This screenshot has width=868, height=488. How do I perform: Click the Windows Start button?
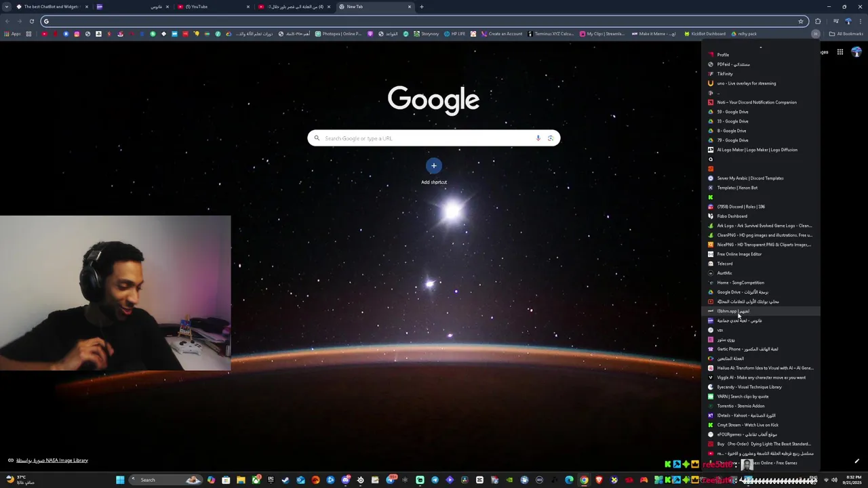[x=120, y=480]
